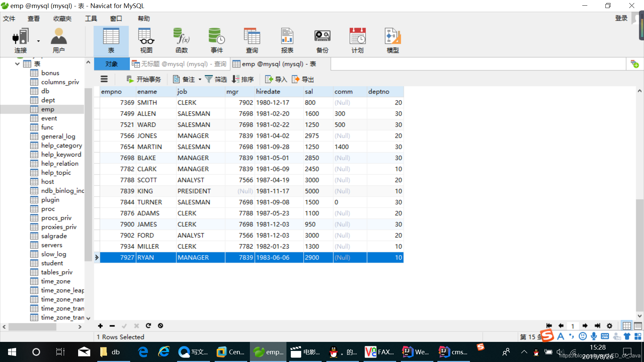Click the refresh icon below the table
Screen dimensions: 644x362
pyautogui.click(x=148, y=326)
